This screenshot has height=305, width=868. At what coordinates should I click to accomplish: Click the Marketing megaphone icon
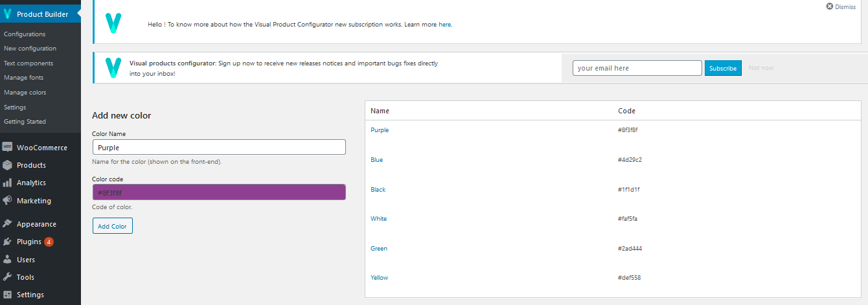click(x=7, y=201)
